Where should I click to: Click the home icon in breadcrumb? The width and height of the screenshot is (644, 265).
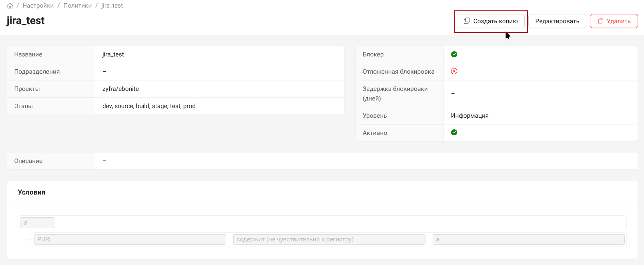tap(10, 6)
